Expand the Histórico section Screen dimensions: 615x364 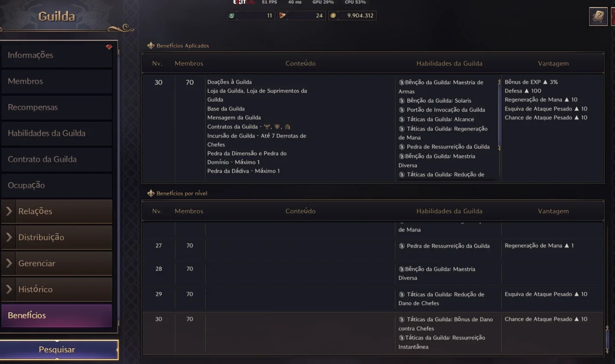[57, 289]
